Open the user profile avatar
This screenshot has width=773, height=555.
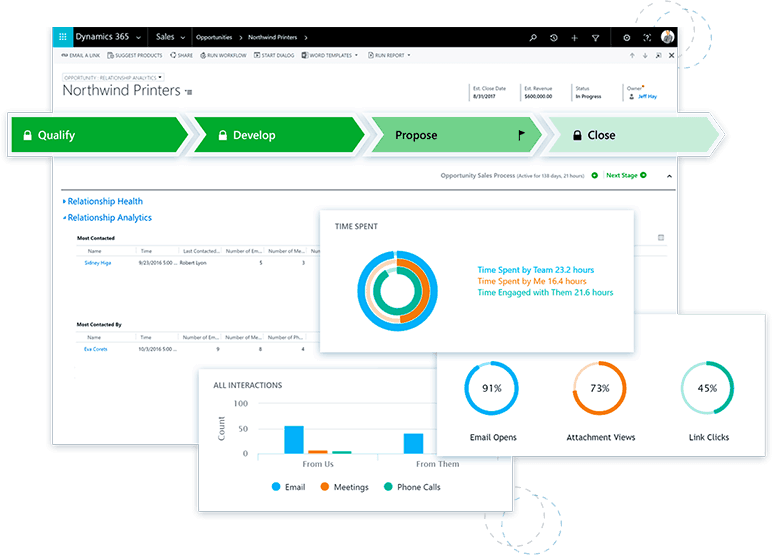[668, 37]
